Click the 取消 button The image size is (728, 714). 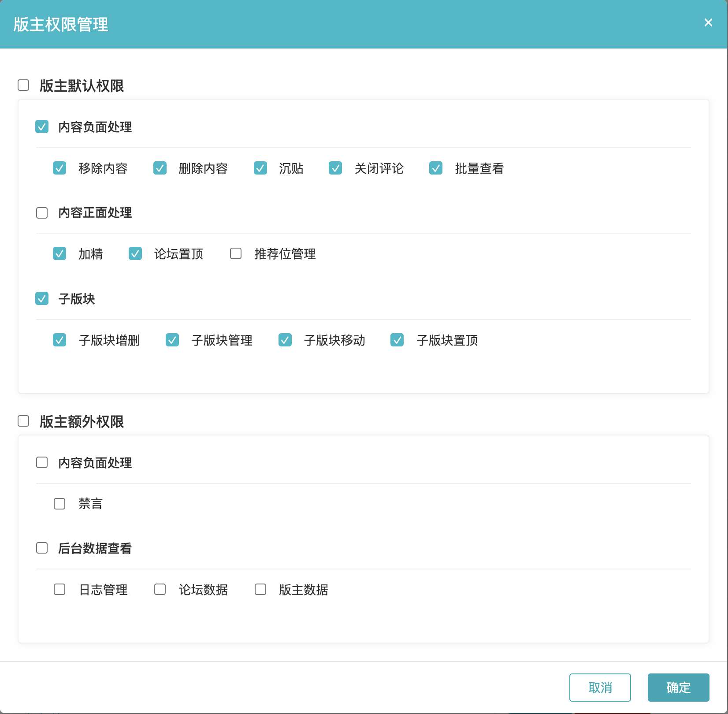coord(600,688)
